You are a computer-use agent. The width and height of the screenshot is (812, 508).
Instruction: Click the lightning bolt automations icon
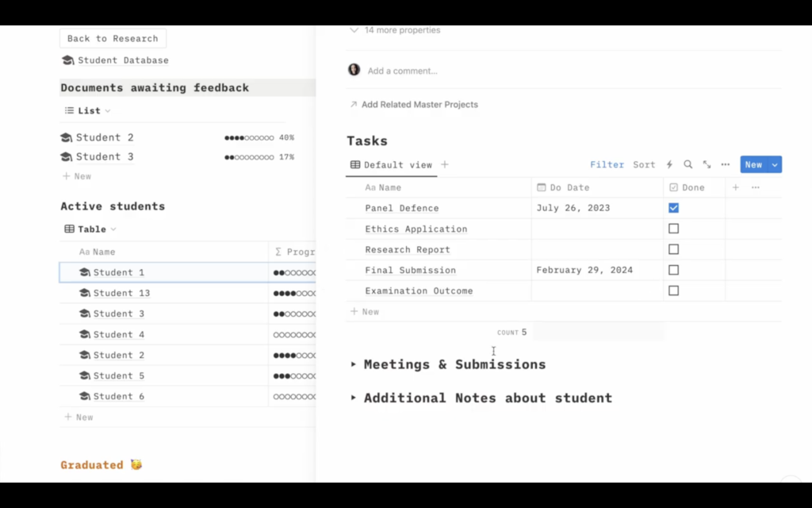tap(669, 165)
